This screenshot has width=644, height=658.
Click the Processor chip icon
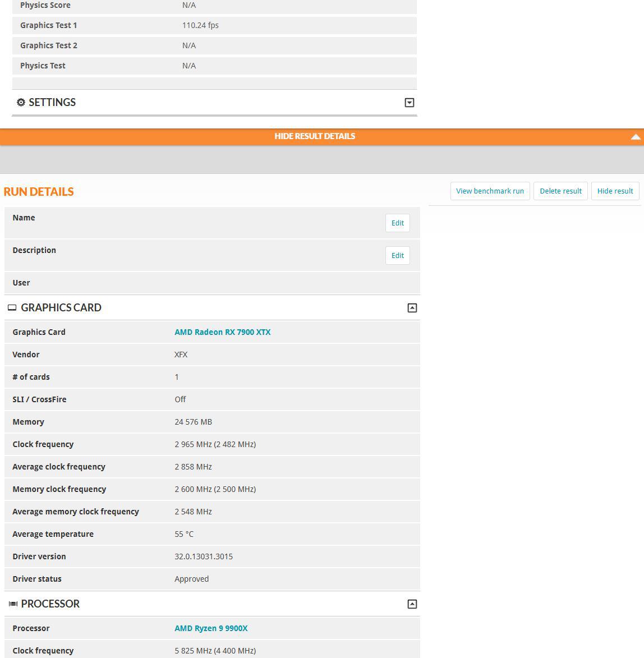[13, 604]
